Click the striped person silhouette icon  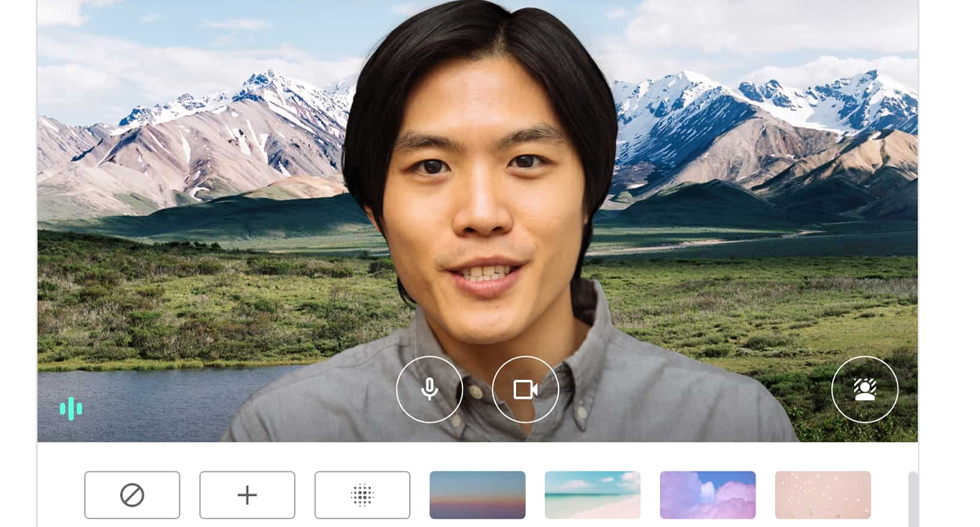pyautogui.click(x=865, y=389)
